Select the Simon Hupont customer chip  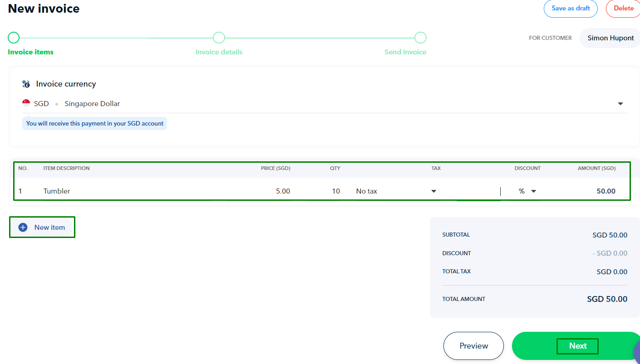610,38
